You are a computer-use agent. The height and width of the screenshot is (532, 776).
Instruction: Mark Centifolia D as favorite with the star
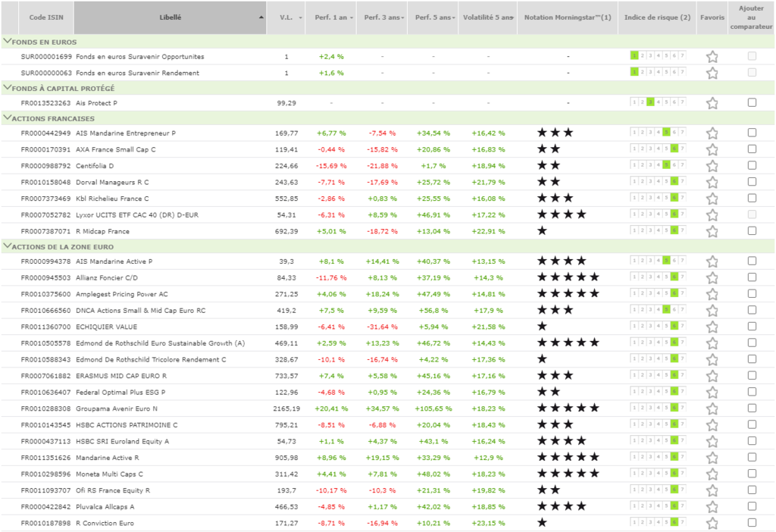[x=712, y=165]
